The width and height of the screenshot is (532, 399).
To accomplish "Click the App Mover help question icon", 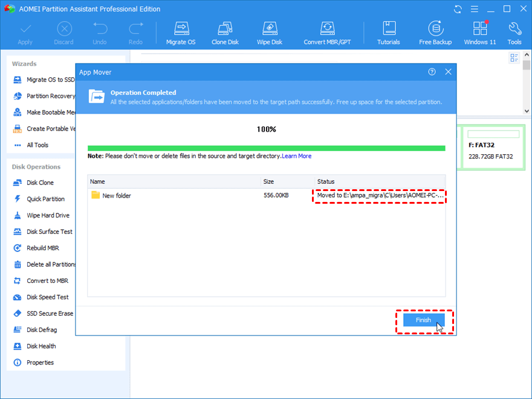I will [432, 72].
